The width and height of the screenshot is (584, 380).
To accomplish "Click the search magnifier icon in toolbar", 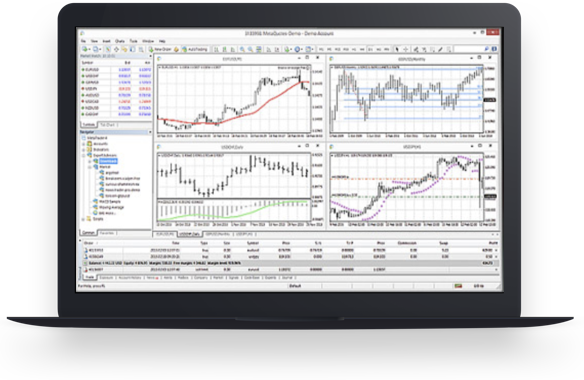I will click(486, 49).
